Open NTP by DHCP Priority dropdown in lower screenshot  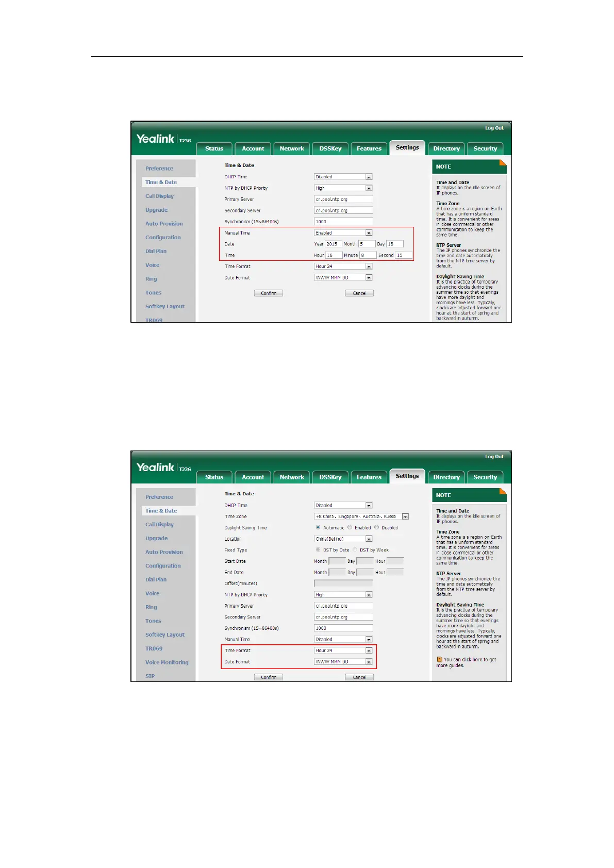pyautogui.click(x=343, y=595)
